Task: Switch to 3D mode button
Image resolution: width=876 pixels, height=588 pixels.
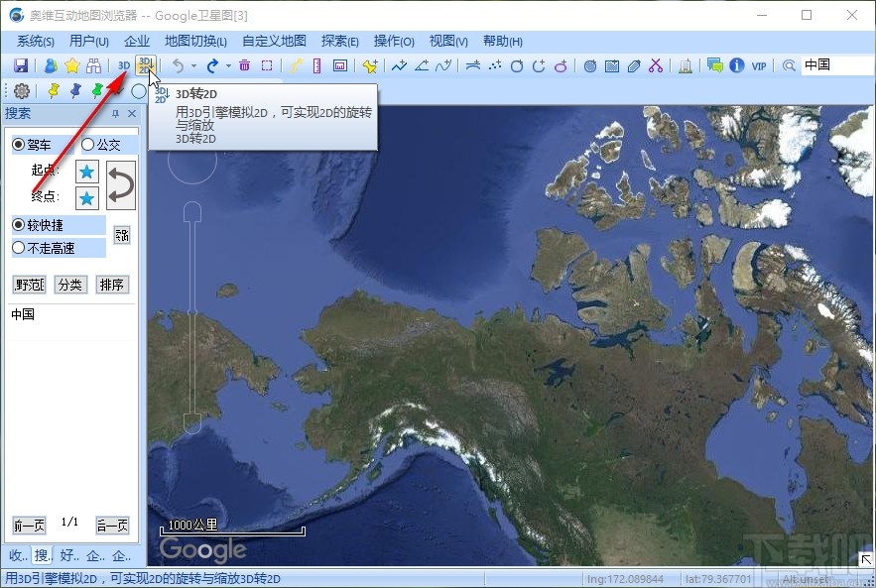Action: 124,65
